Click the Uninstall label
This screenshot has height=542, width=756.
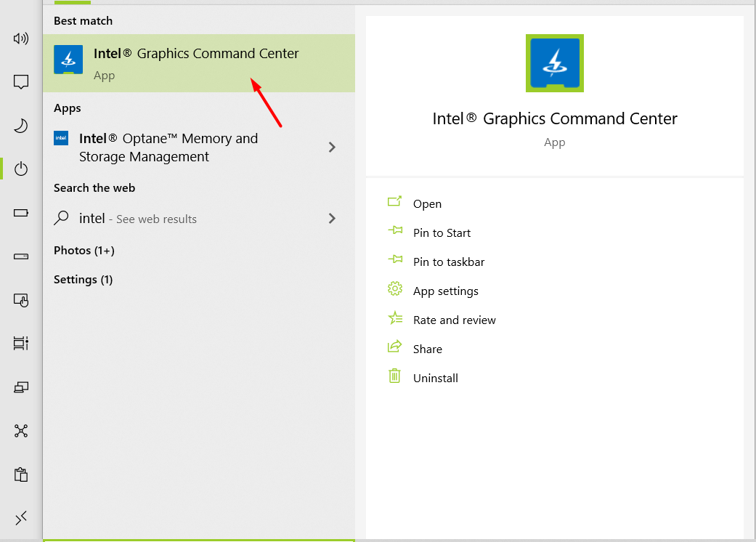[x=436, y=378]
